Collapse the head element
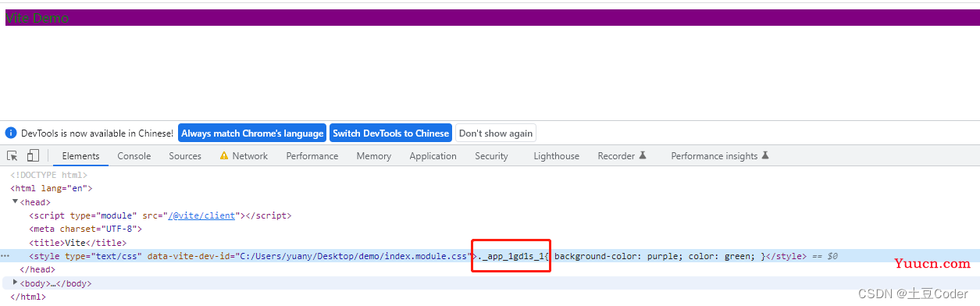This screenshot has width=980, height=306. pos(16,202)
